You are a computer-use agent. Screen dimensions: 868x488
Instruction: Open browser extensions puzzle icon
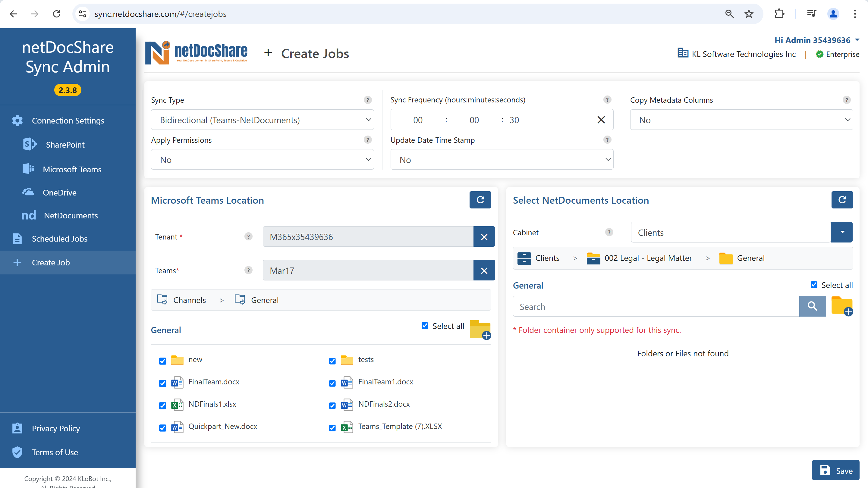click(x=779, y=14)
